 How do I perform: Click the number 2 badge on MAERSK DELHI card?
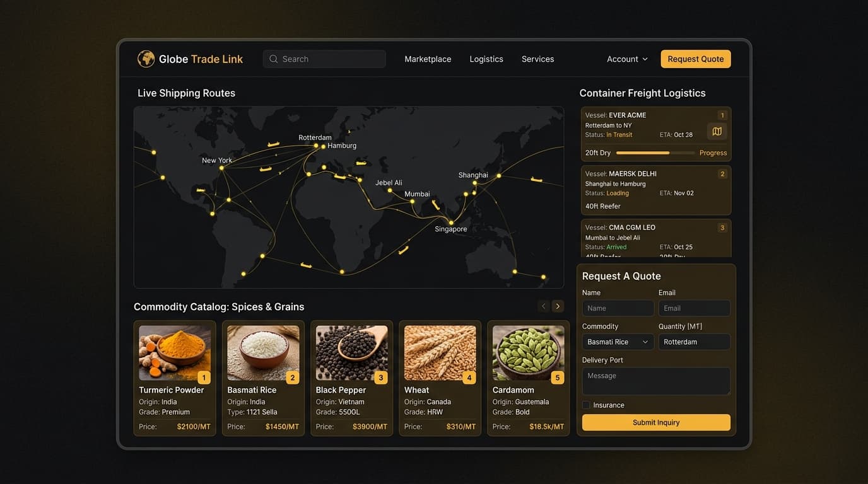click(722, 174)
